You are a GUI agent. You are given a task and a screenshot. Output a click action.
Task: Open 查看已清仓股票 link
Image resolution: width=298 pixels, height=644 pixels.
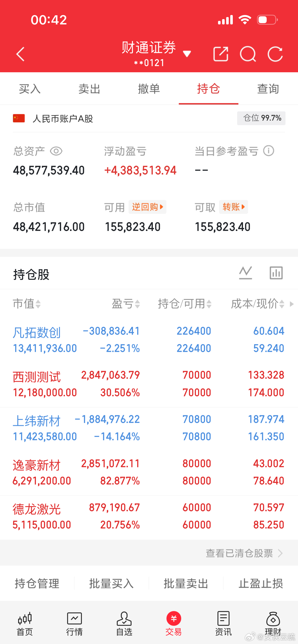(244, 553)
